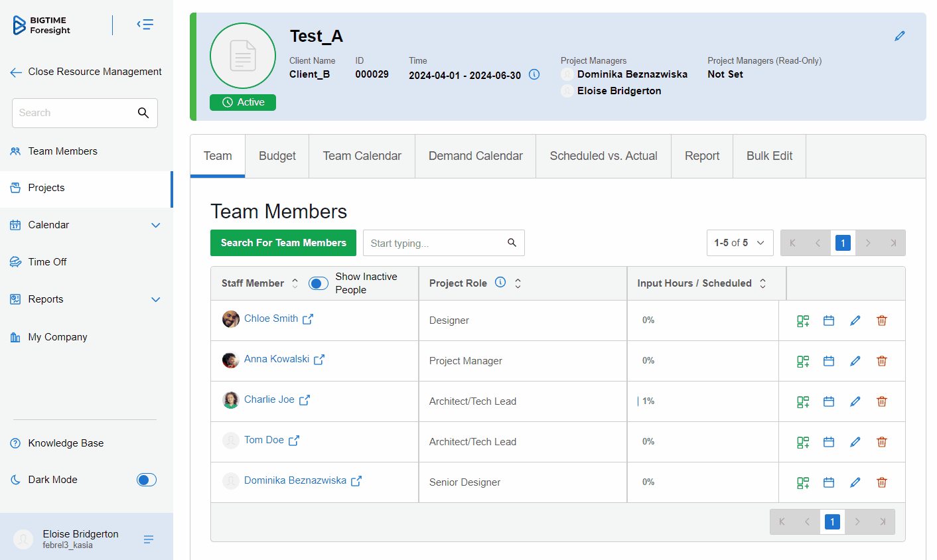Image resolution: width=937 pixels, height=560 pixels.
Task: Open the 1-5 of 5 page size dropdown
Action: coord(739,243)
